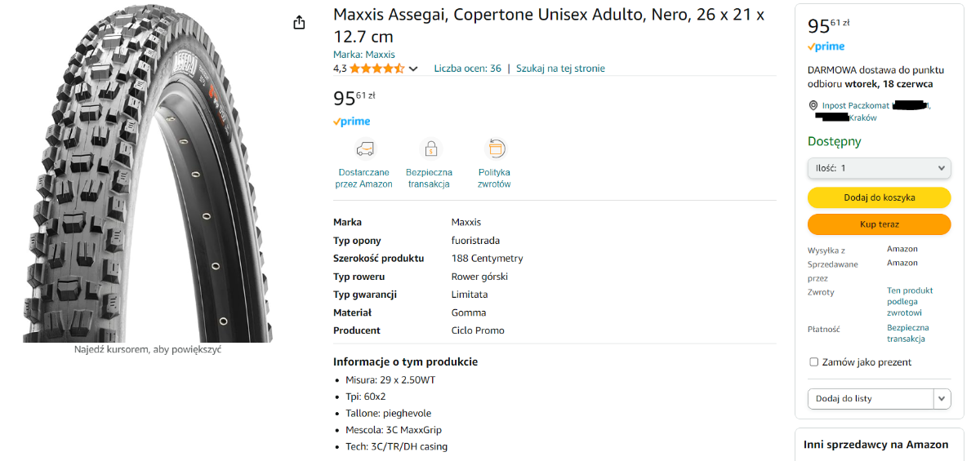Expand the rating breakdown chevron
Screen dimensions: 980x461
(413, 69)
